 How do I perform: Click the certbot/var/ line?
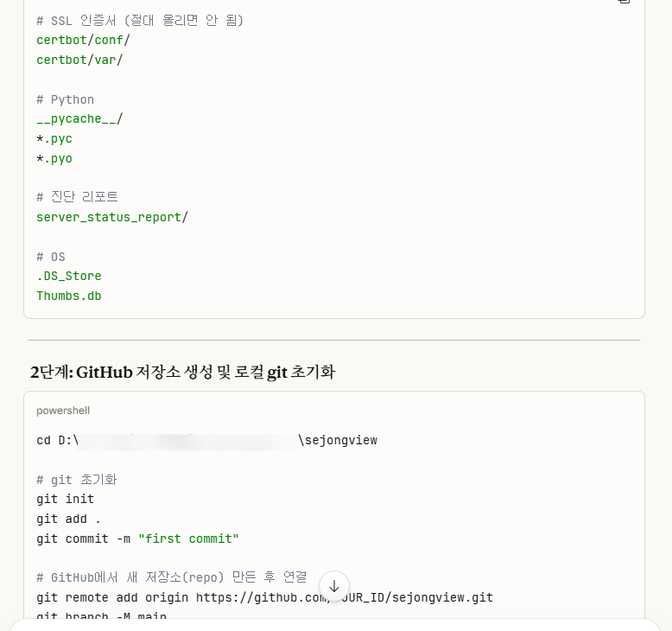pyautogui.click(x=79, y=60)
